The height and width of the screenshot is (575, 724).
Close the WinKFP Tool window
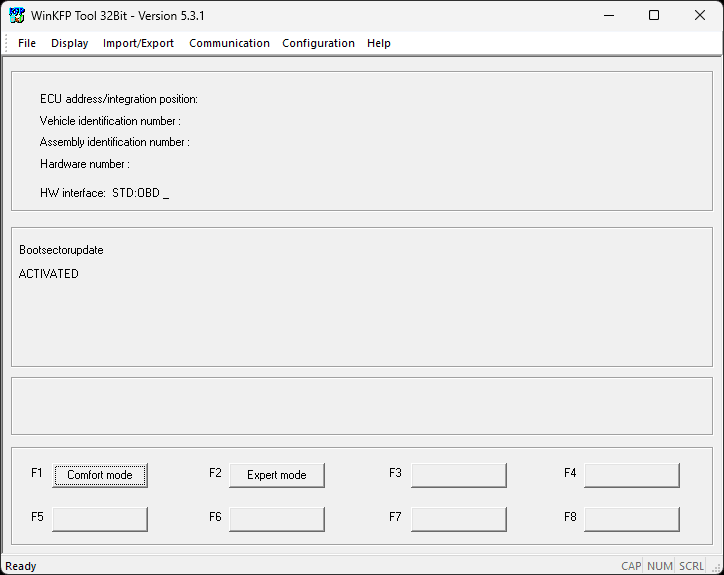click(700, 15)
